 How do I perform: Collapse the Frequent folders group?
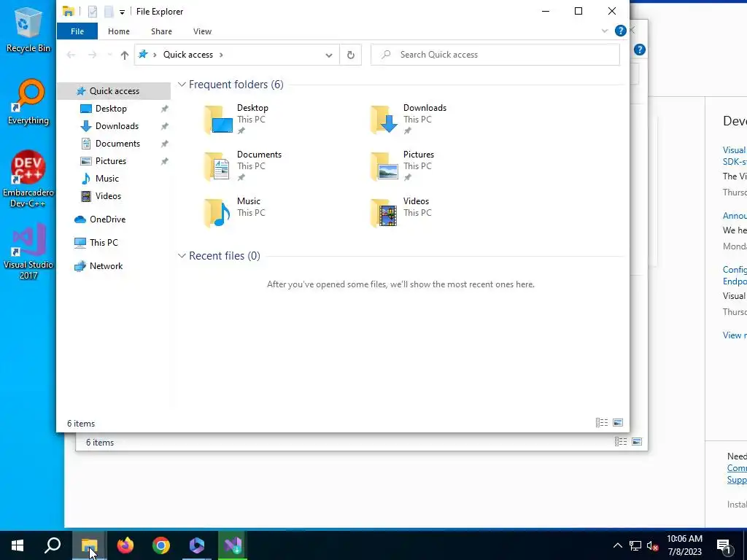tap(182, 85)
